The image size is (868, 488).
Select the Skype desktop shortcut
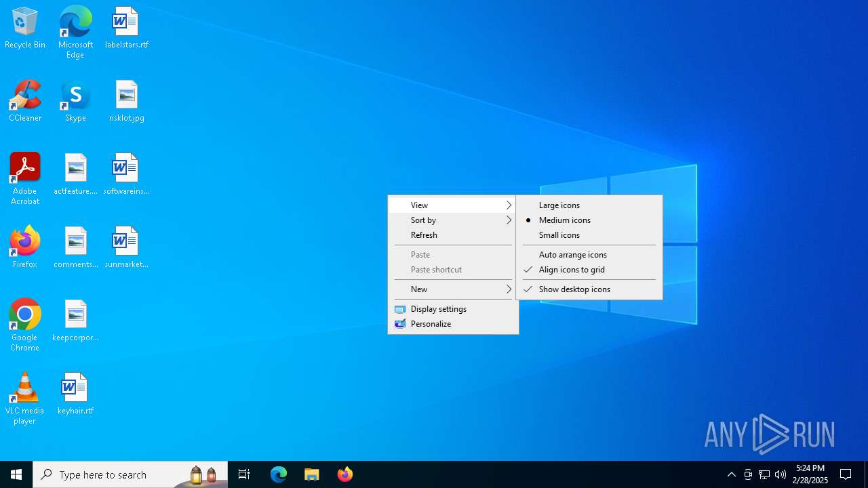[x=75, y=102]
